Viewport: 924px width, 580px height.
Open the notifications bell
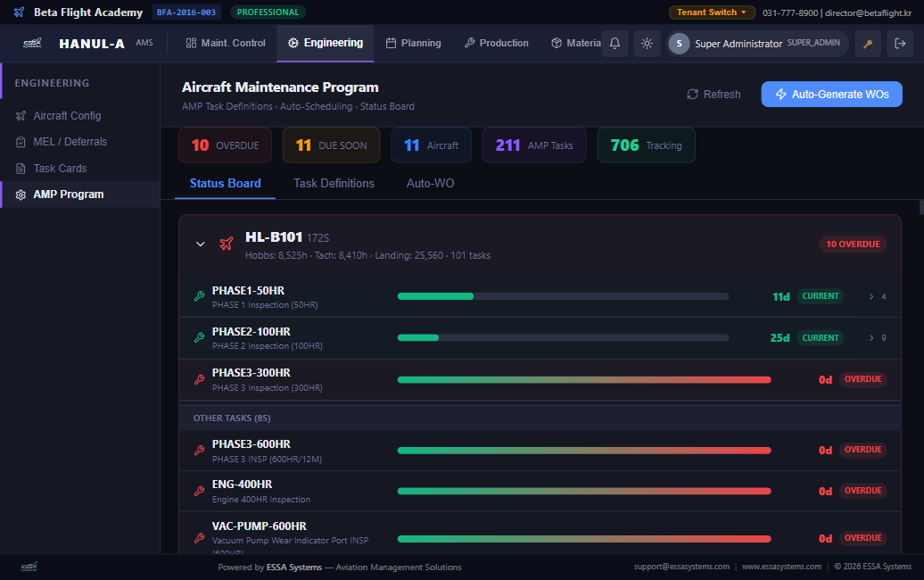click(615, 44)
